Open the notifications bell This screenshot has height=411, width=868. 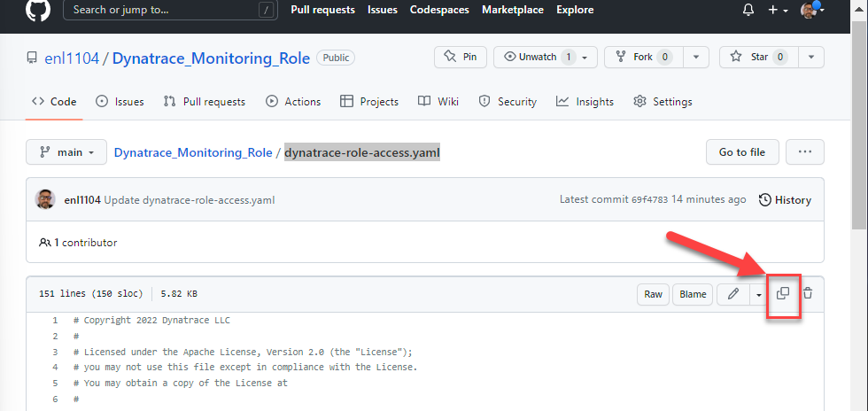pyautogui.click(x=748, y=10)
